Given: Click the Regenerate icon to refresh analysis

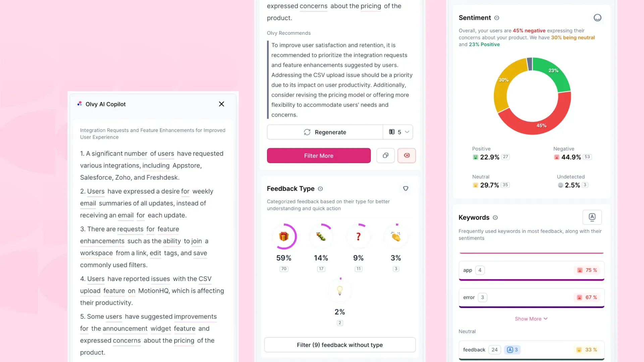Looking at the screenshot, I should tap(307, 132).
